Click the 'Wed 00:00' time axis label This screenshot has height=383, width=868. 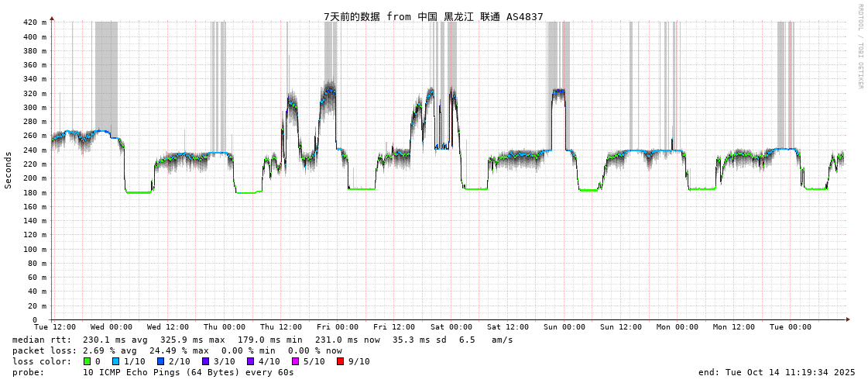coord(112,327)
